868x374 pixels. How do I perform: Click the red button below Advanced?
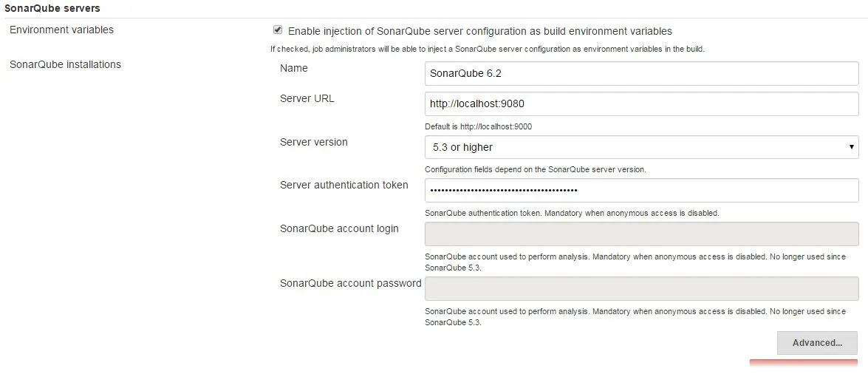803,363
